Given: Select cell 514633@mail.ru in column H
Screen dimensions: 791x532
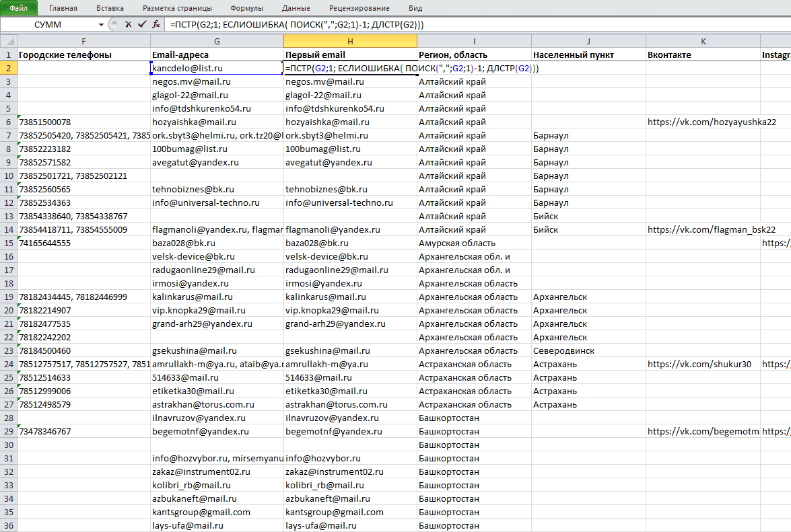Looking at the screenshot, I should (350, 377).
